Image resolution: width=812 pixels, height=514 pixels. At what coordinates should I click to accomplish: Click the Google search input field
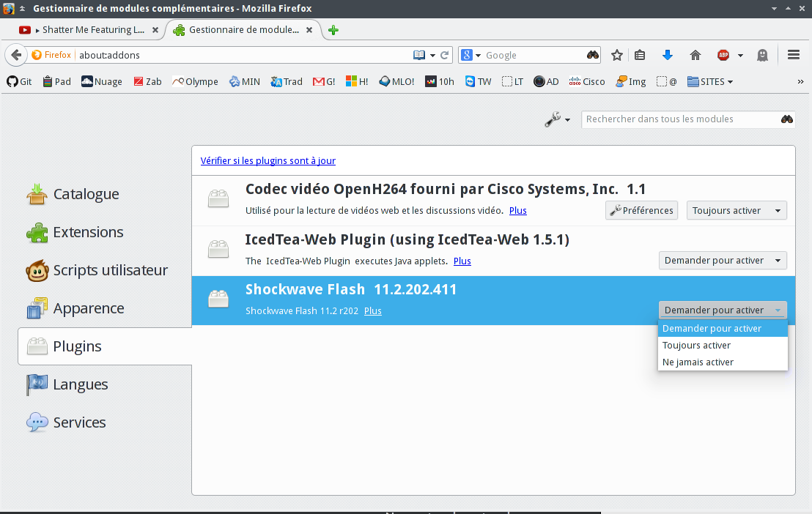tap(534, 55)
